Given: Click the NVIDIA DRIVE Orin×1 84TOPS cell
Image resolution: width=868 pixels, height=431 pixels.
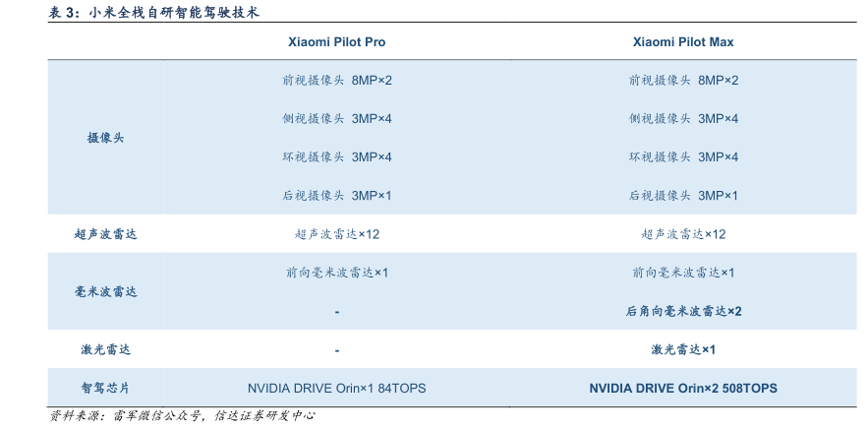Looking at the screenshot, I should [x=336, y=388].
